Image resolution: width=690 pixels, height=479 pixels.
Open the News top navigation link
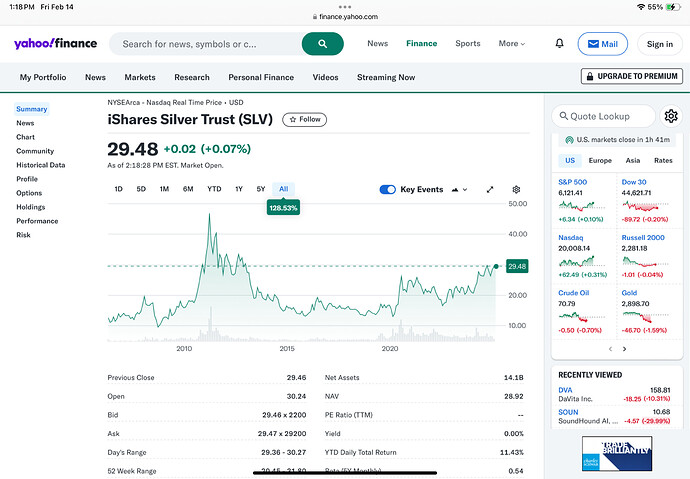coord(378,44)
